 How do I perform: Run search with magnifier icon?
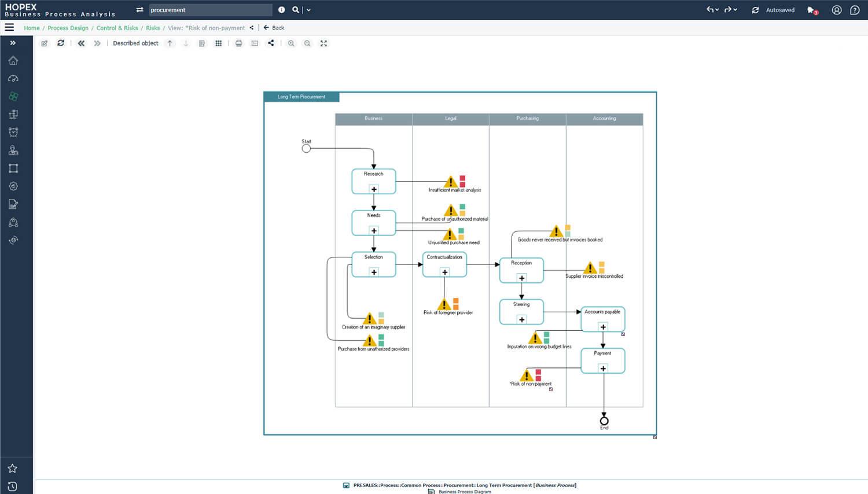click(x=296, y=10)
